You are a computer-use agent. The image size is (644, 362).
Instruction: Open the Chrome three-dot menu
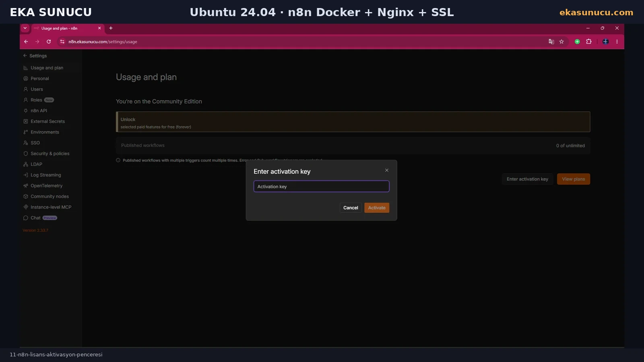(x=617, y=41)
